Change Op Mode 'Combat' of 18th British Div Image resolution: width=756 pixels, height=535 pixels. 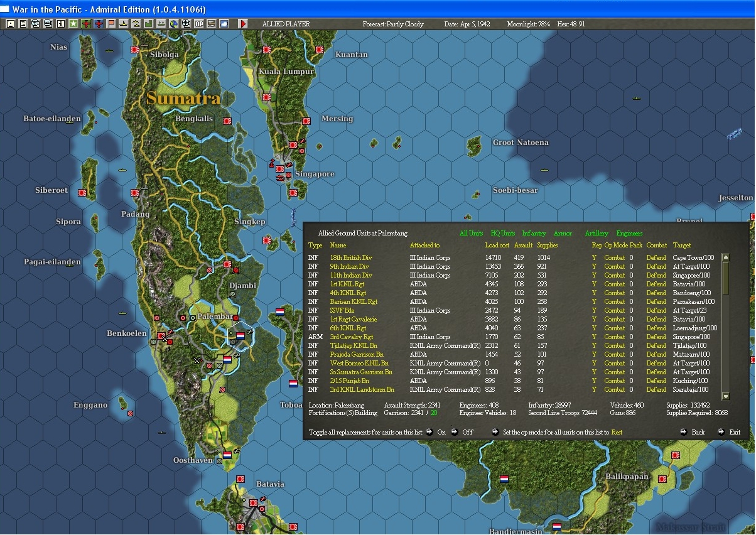click(614, 257)
